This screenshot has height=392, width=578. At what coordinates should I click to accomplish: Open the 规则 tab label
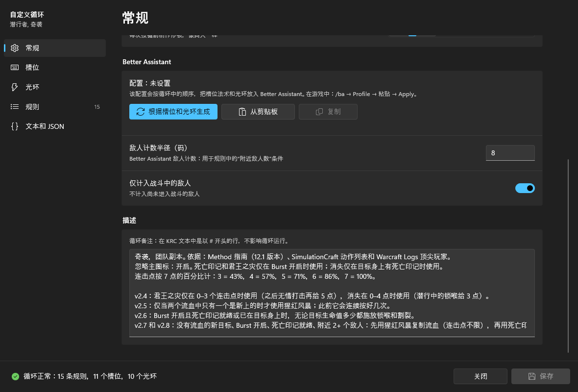[32, 106]
